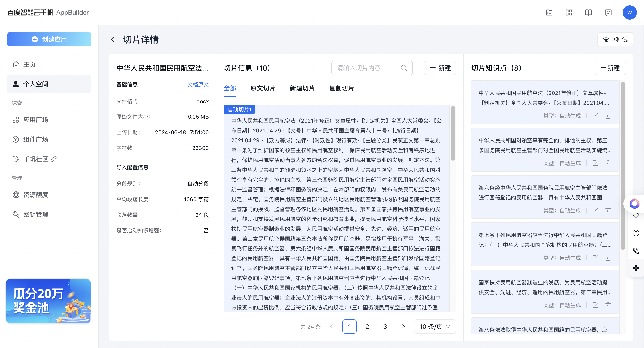Click 新建 button for 切片知识点
This screenshot has height=348, width=644.
tap(610, 68)
